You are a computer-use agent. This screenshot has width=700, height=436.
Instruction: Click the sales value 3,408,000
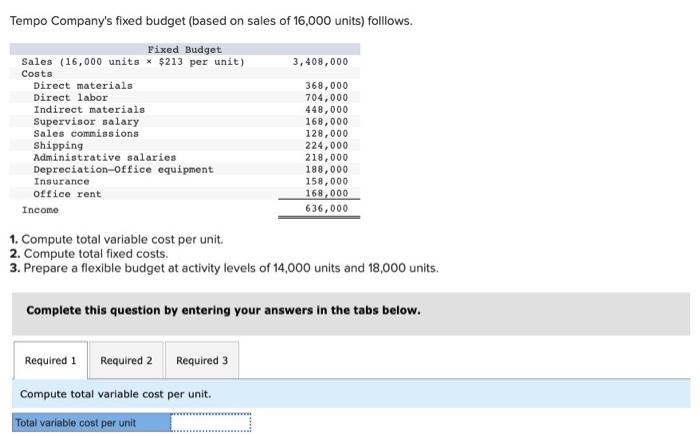point(320,62)
